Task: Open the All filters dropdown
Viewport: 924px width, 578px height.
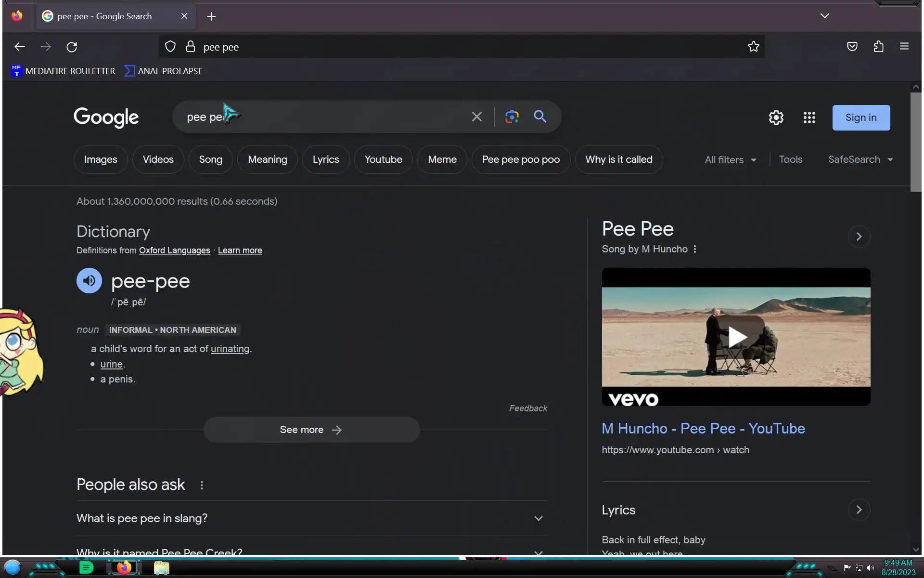Action: click(730, 160)
